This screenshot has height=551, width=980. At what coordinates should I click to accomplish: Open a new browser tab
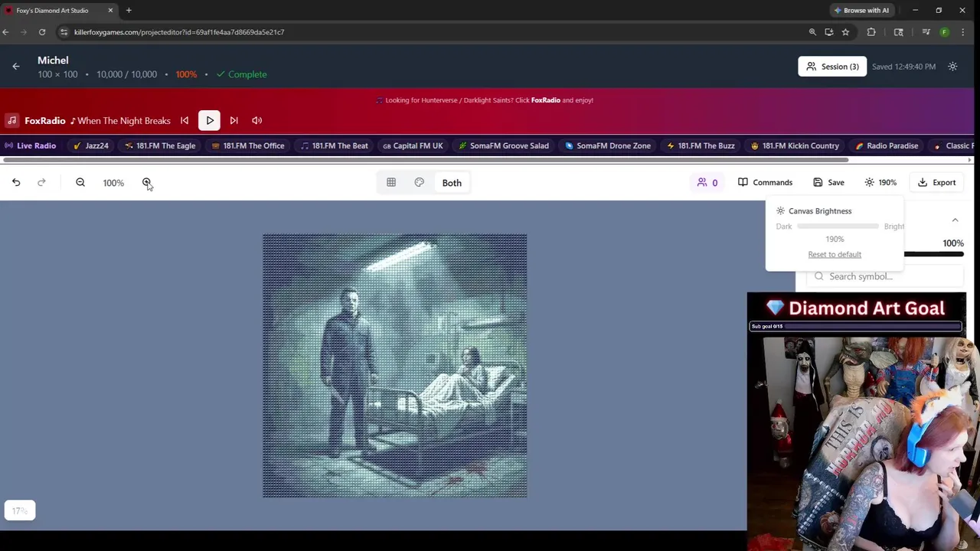(x=129, y=10)
